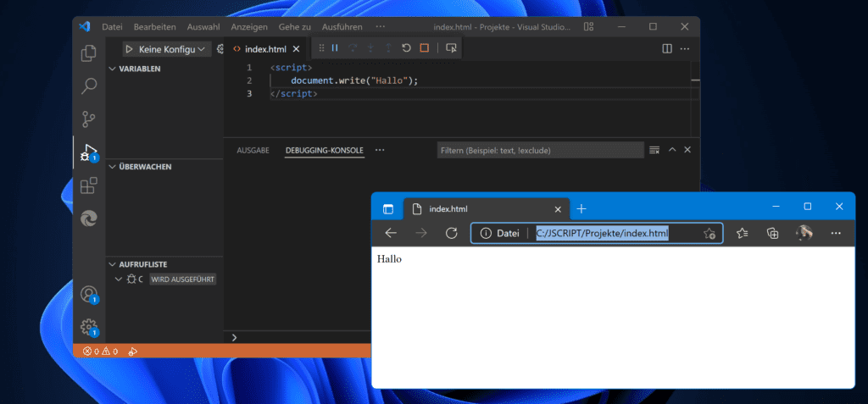Click the Datei site info button
Image resolution: width=868 pixels, height=404 pixels.
pyautogui.click(x=500, y=234)
